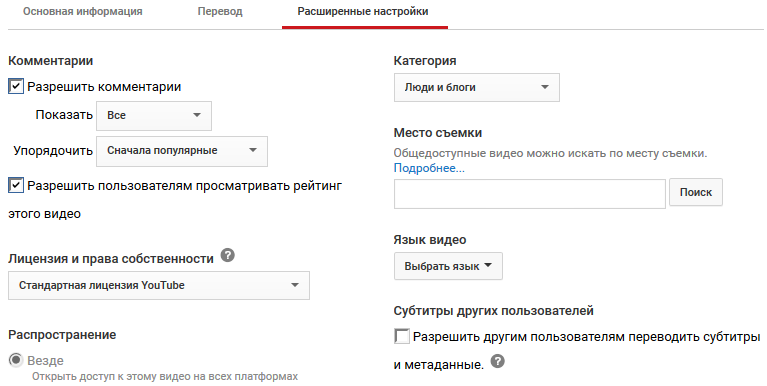Open Категория dropdown Люди и блоги
The image size is (767, 386).
[x=476, y=88]
